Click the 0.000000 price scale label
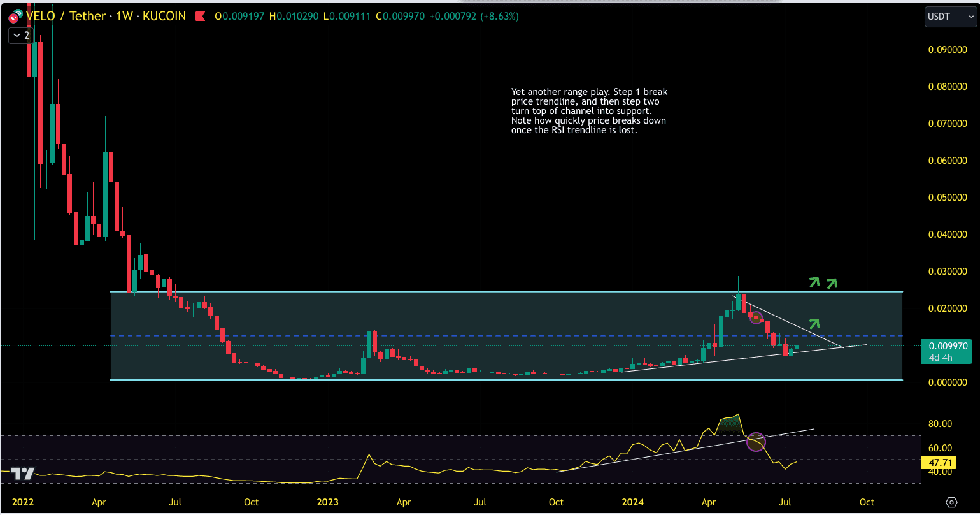Screen dimensions: 980x515 [x=948, y=382]
